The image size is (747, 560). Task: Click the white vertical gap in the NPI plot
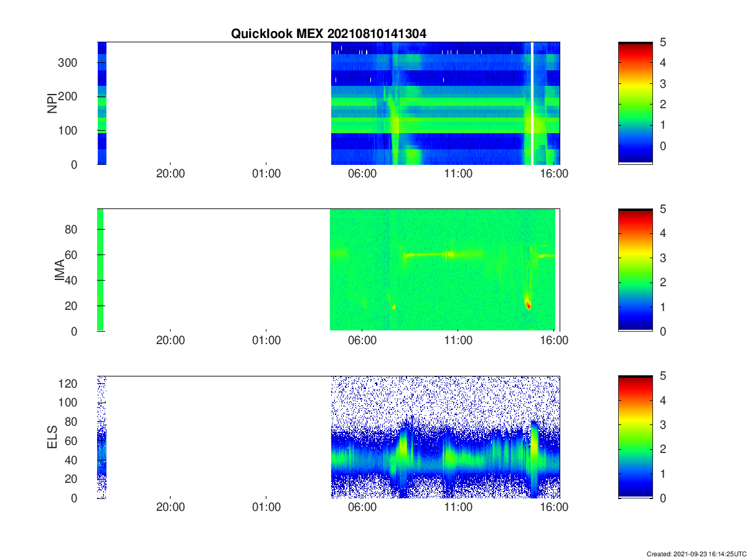[532, 103]
